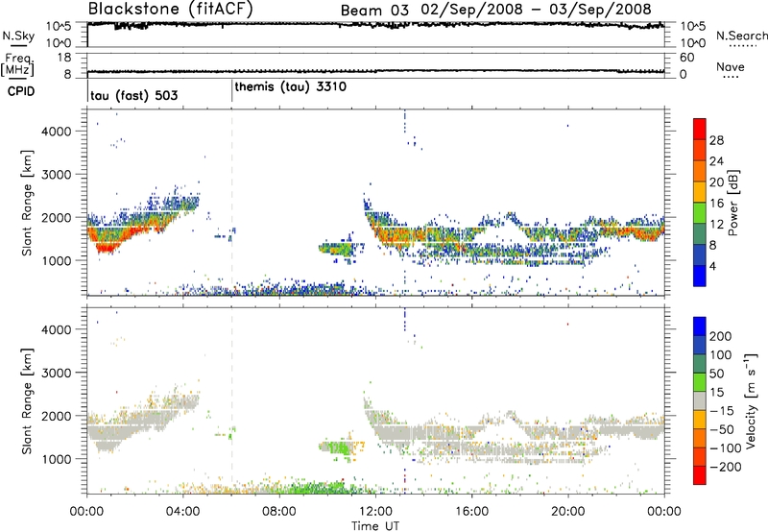768x532 pixels.
Task: Click the '4000' tick in the power panel
Action: [x=56, y=132]
